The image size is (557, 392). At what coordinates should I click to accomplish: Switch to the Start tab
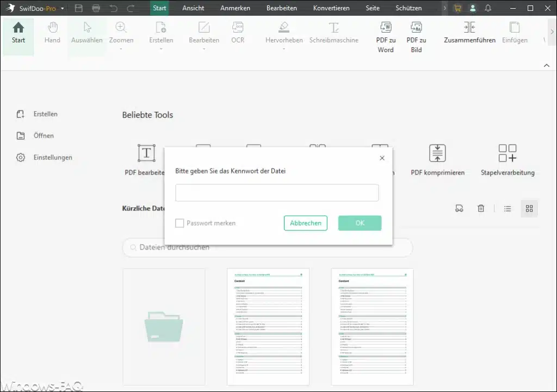pos(159,8)
